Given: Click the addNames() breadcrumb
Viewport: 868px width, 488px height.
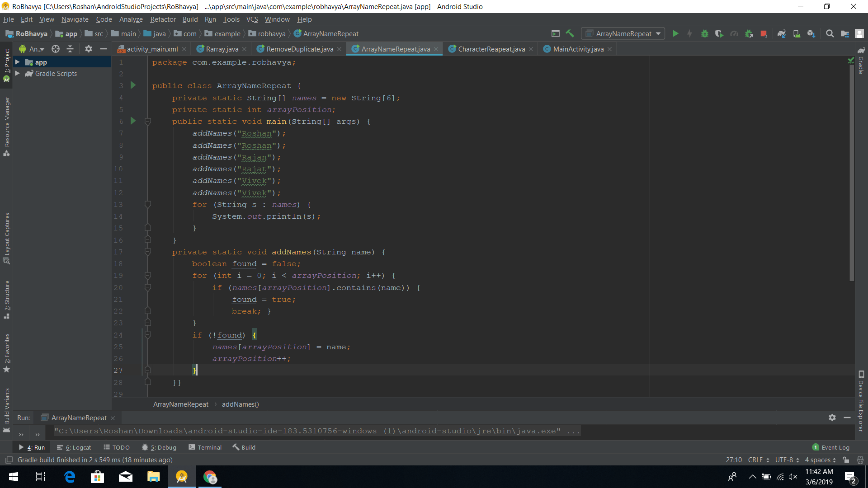Looking at the screenshot, I should [x=240, y=404].
